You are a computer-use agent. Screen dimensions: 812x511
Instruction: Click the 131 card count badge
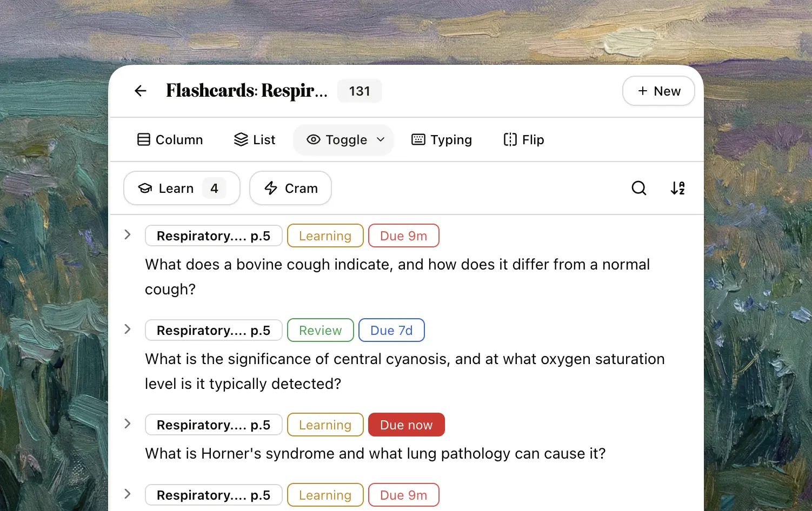(x=360, y=91)
